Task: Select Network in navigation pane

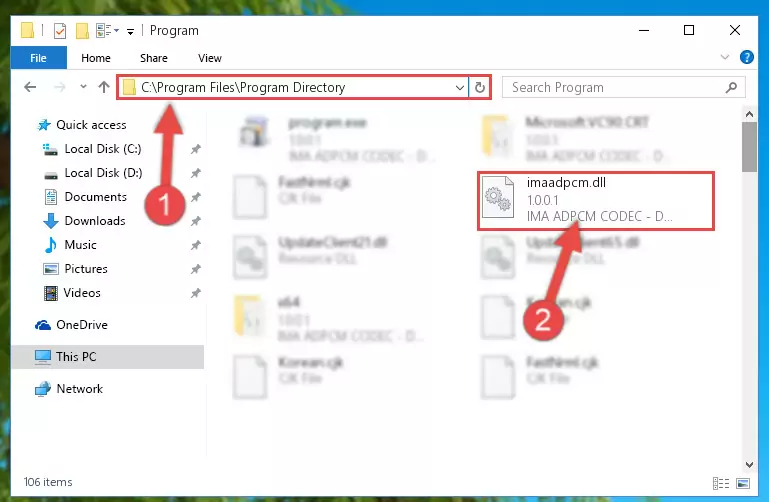Action: tap(79, 389)
